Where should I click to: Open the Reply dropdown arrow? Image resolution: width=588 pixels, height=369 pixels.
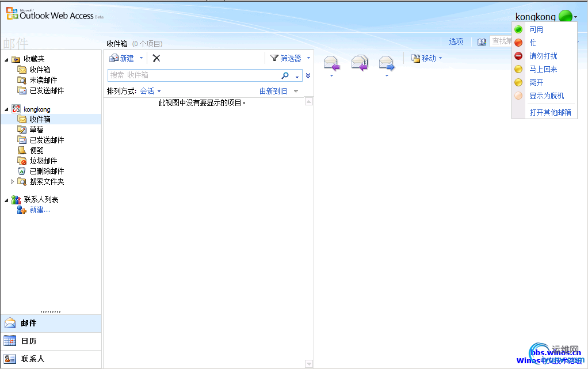[x=331, y=76]
